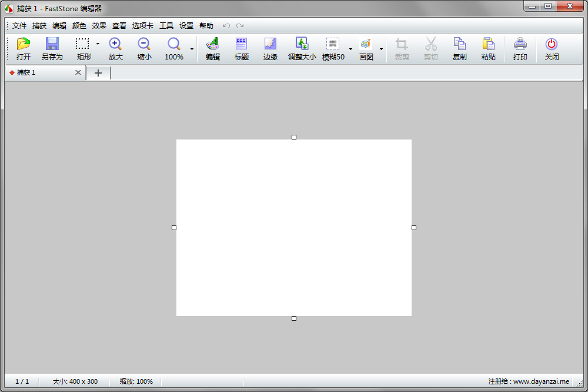Expand the 100% zoom dropdown arrow
Image resolution: width=588 pixels, height=392 pixels.
pos(192,49)
